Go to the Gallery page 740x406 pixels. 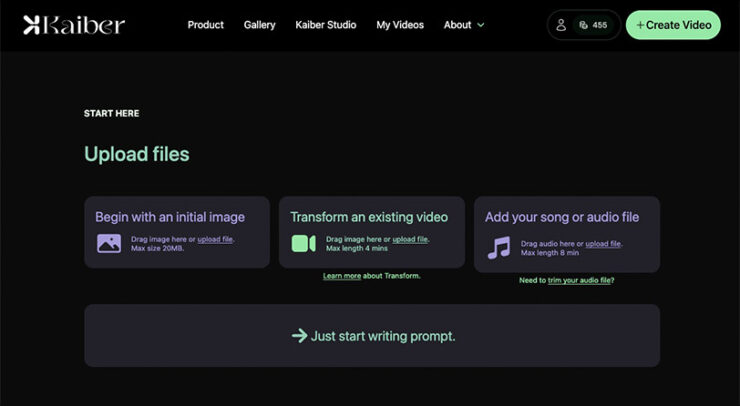click(260, 25)
